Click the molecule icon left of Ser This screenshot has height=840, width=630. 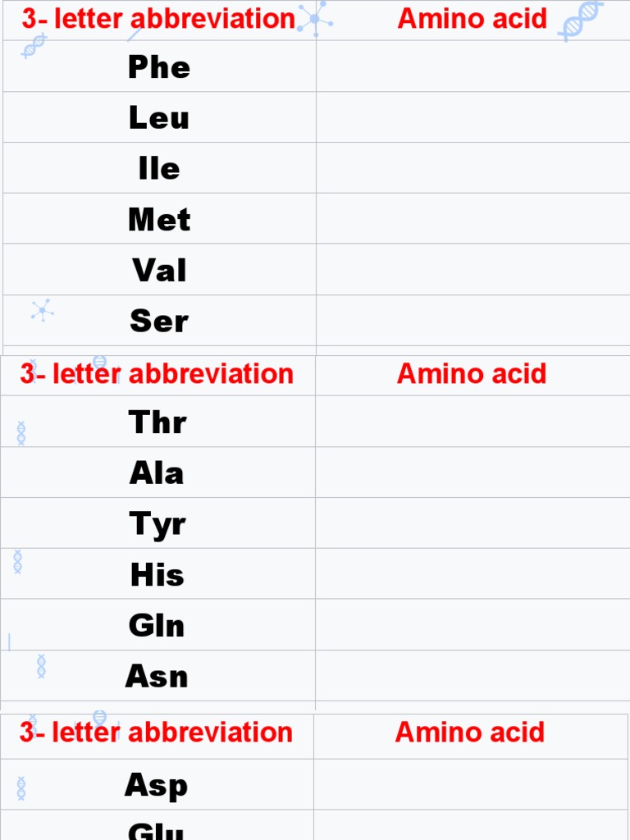pos(42,310)
